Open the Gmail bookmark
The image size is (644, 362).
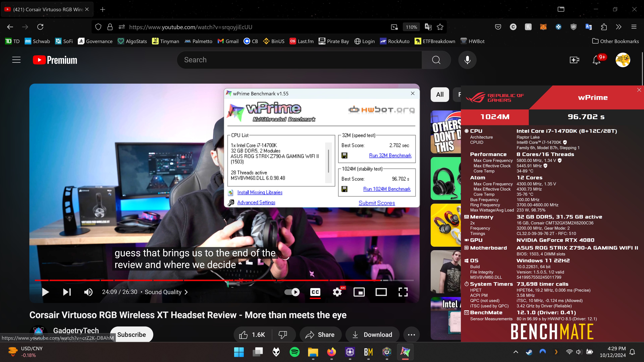click(x=228, y=41)
